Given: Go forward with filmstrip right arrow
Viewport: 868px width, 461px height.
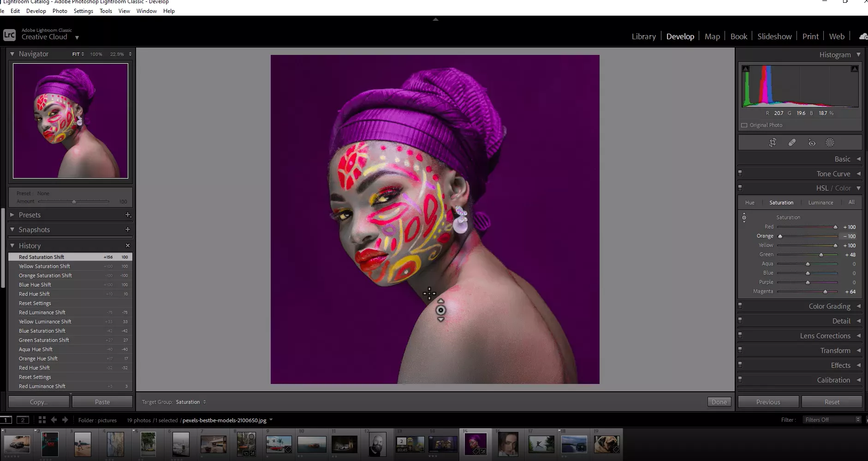Looking at the screenshot, I should (65, 420).
